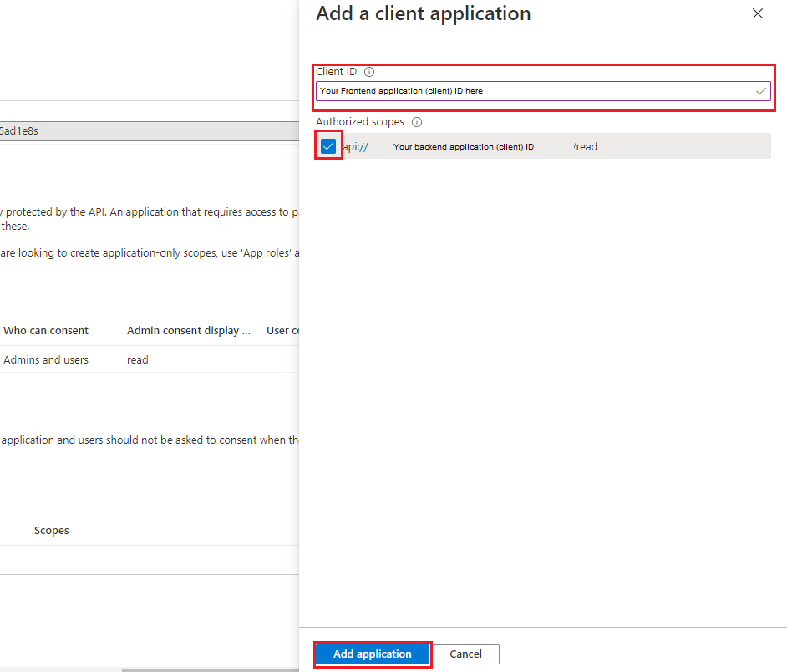Click the horizontal scrollbar at the bottom

coord(211,670)
